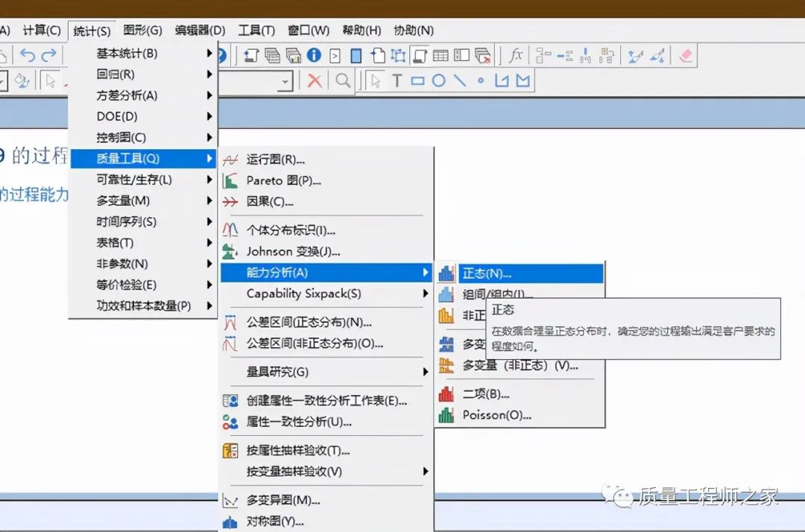Image resolution: width=805 pixels, height=532 pixels.
Task: Select the text T drawing tool
Action: (x=397, y=80)
